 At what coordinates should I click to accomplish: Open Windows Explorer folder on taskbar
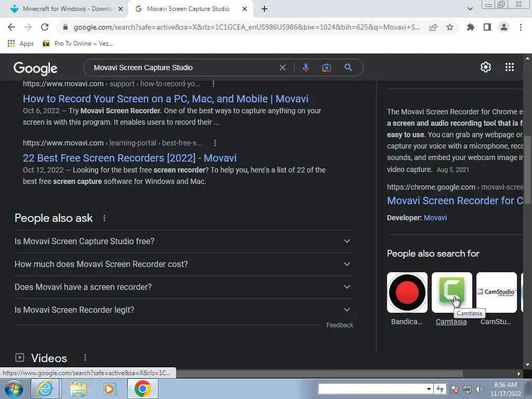tap(78, 389)
